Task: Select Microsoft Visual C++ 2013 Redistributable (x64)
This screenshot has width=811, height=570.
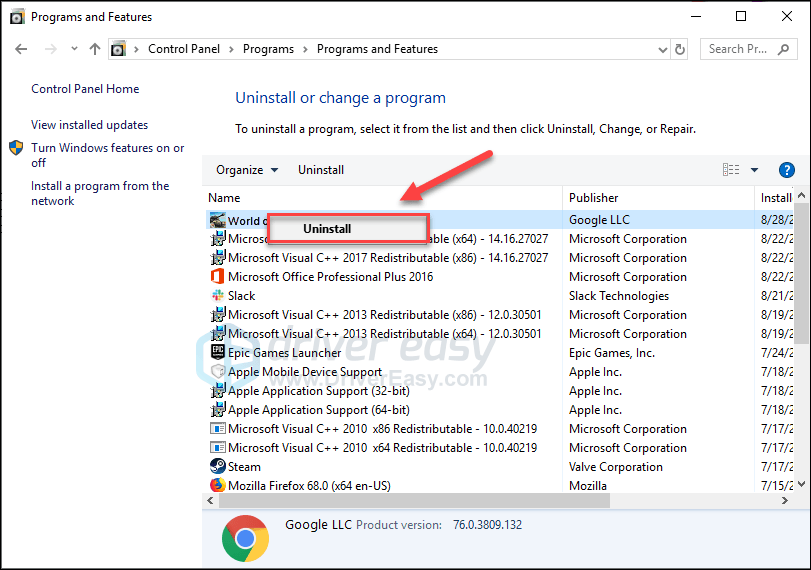Action: pyautogui.click(x=385, y=334)
